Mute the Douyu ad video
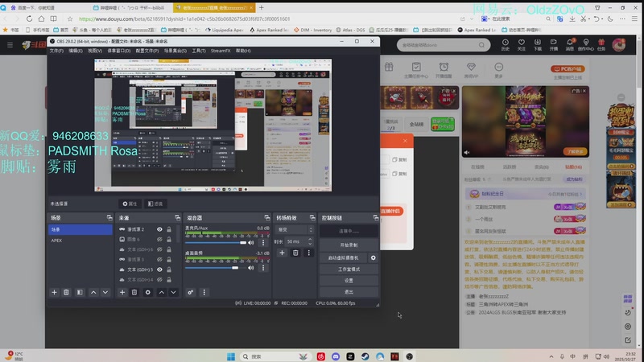This screenshot has width=644, height=362. [x=467, y=152]
